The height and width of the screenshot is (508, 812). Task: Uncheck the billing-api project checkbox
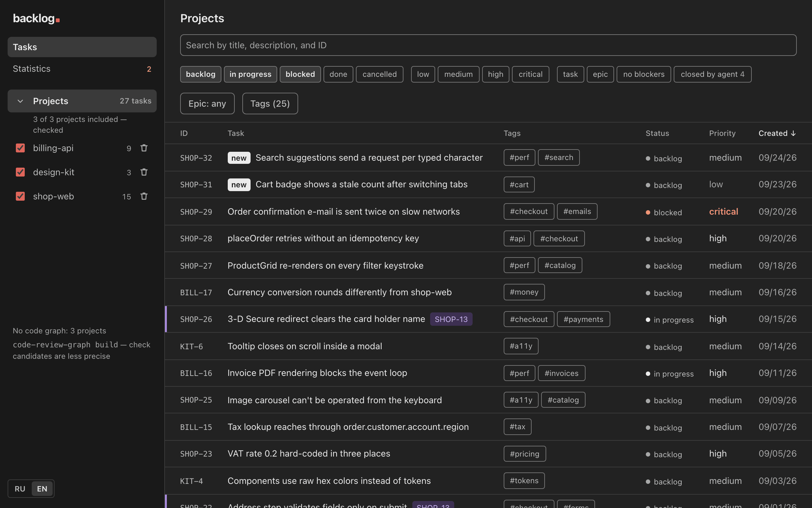[x=21, y=148]
